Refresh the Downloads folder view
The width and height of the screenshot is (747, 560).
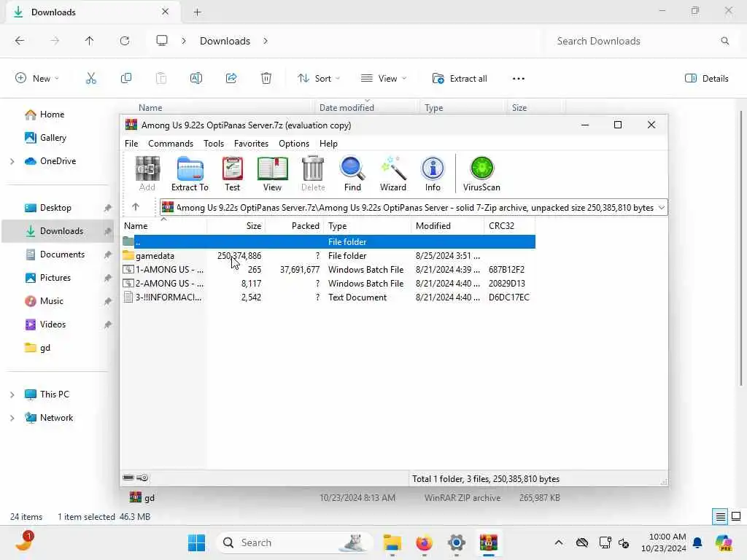tap(125, 41)
